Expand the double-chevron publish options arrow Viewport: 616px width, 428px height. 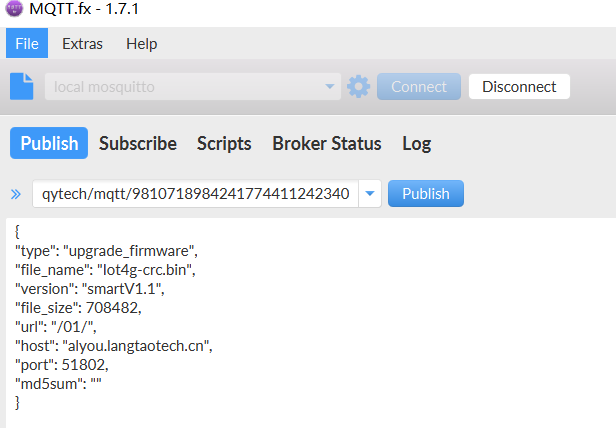(x=16, y=194)
